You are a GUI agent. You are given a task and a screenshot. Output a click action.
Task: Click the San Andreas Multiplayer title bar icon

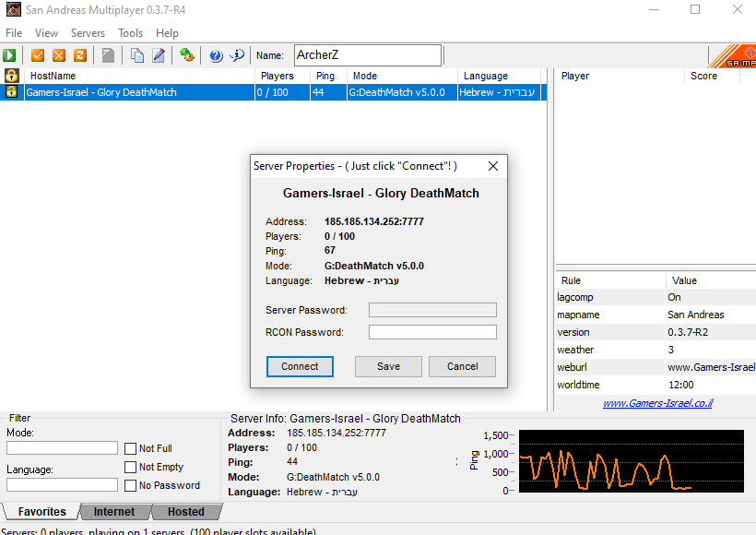(x=14, y=9)
